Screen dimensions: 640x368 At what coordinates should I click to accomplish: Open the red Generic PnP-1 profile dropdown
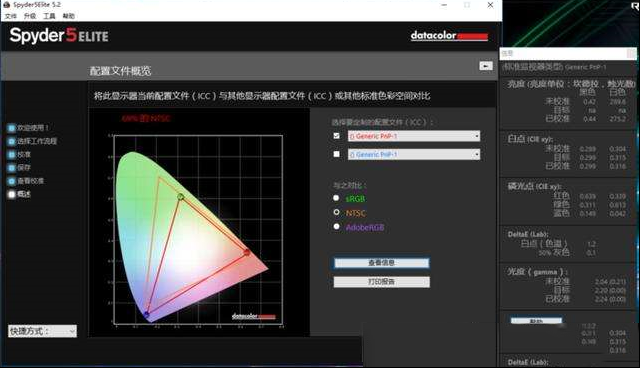[414, 136]
